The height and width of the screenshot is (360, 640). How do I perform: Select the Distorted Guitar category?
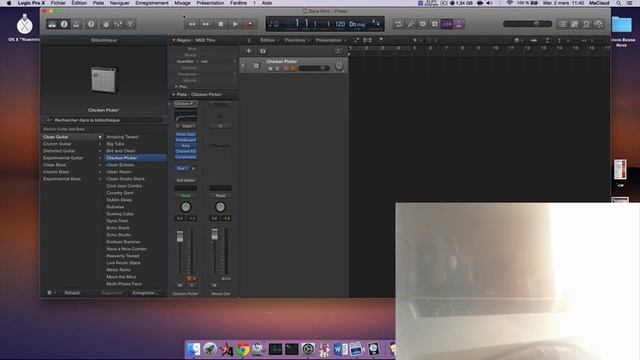pyautogui.click(x=72, y=151)
